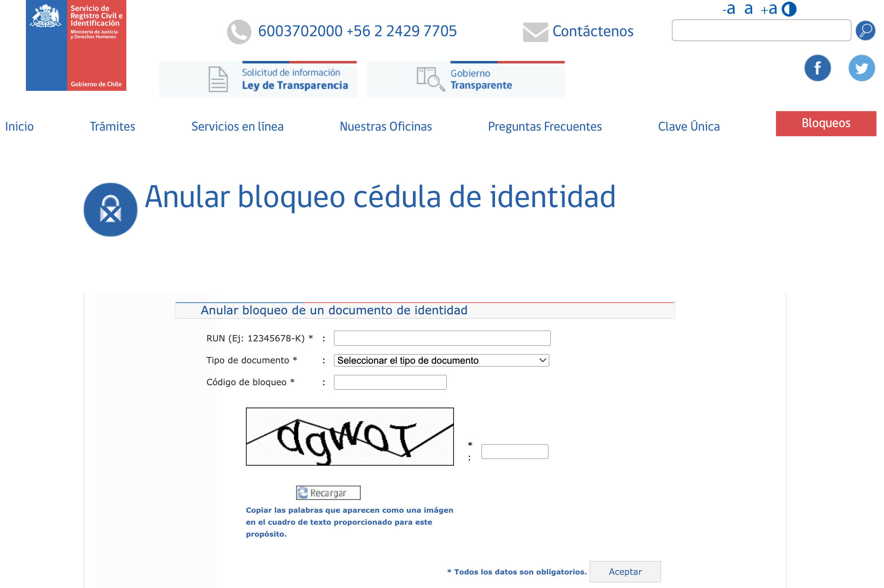Open the Facebook page icon
Image resolution: width=884 pixels, height=588 pixels.
817,68
